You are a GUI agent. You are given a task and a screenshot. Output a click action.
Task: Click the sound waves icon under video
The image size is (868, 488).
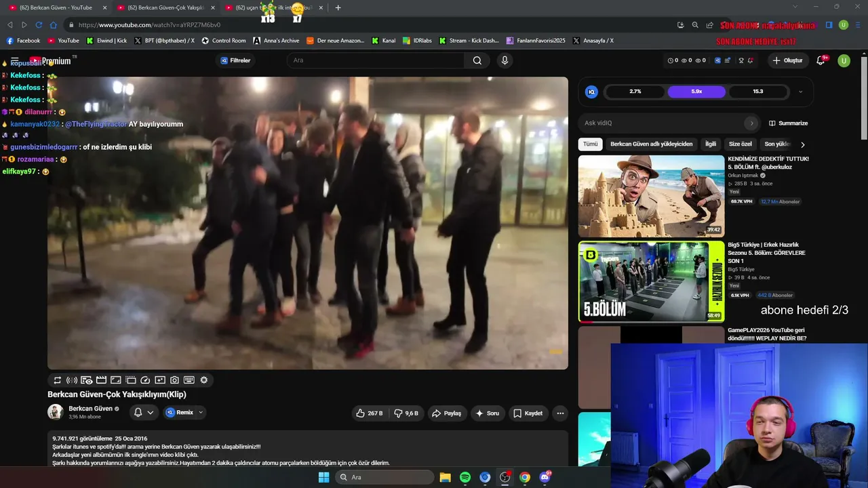pos(72,380)
